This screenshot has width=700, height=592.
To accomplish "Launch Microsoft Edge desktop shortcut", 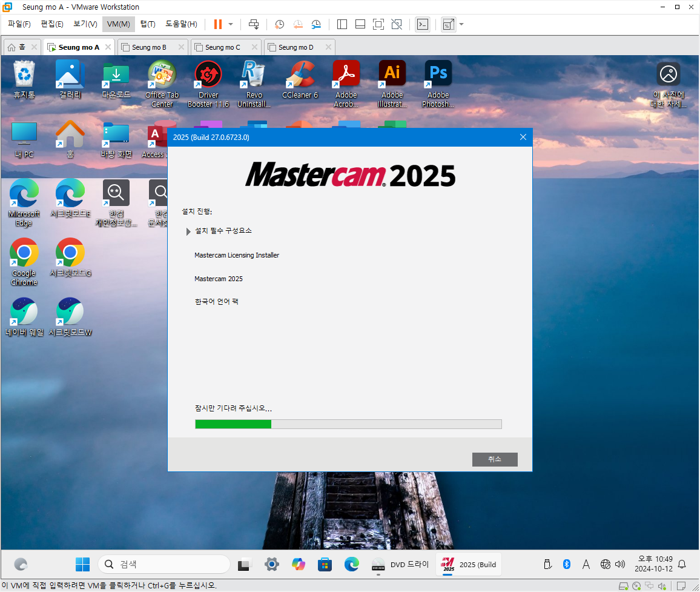I will click(24, 203).
